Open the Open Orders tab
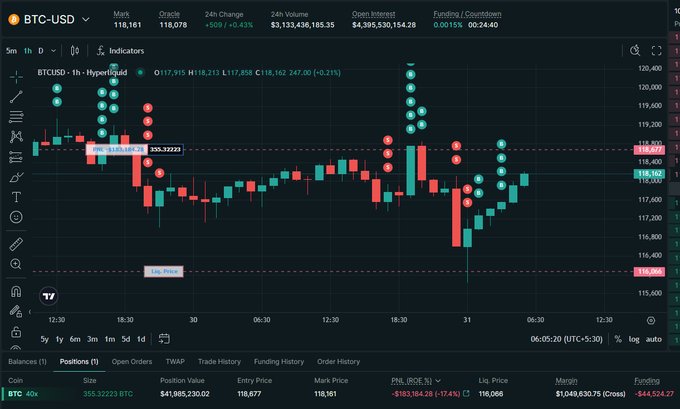Viewport: 680px width, 409px height. [x=132, y=362]
